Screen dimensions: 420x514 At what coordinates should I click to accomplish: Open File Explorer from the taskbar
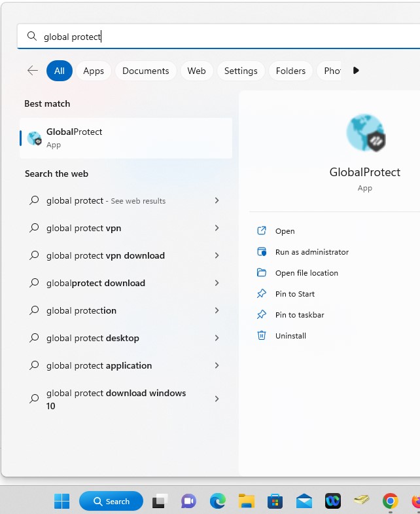coord(247,501)
